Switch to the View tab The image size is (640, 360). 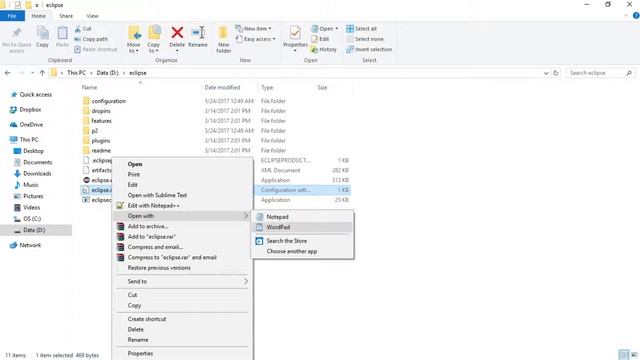pyautogui.click(x=92, y=16)
